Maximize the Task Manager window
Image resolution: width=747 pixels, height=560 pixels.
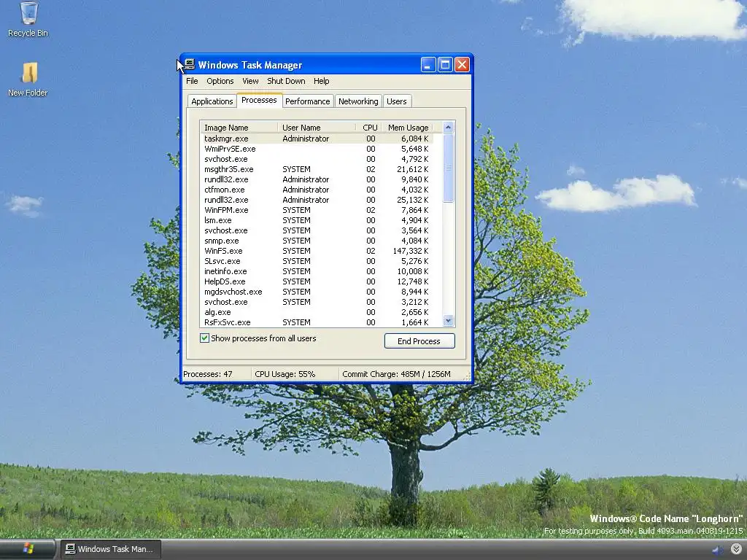(x=445, y=65)
